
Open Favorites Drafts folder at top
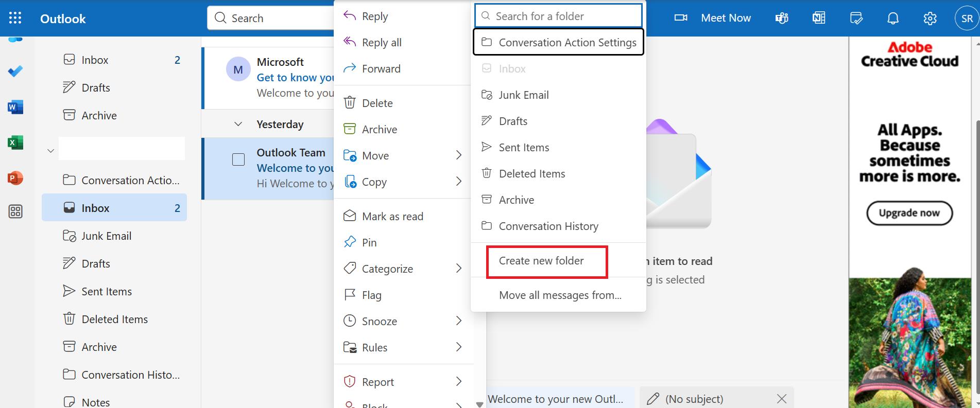tap(114, 87)
